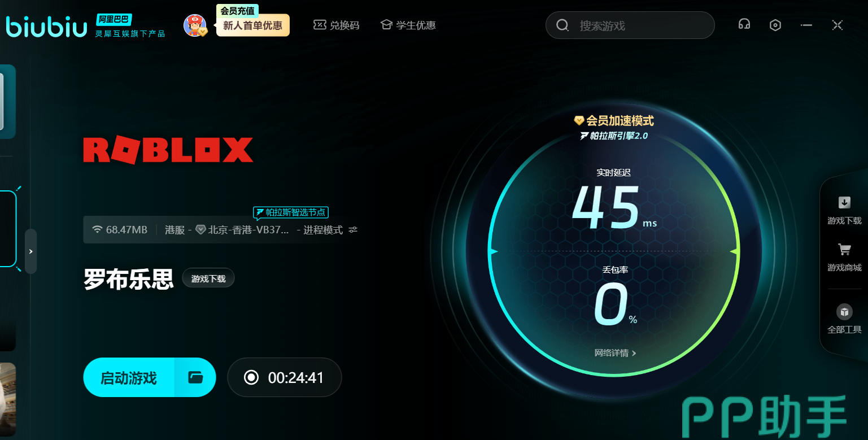Click 启动游戏 button
868x440 pixels.
[x=129, y=377]
